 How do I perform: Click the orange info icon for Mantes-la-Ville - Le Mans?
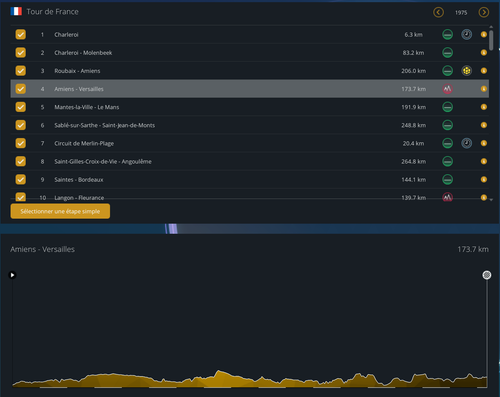tap(484, 107)
